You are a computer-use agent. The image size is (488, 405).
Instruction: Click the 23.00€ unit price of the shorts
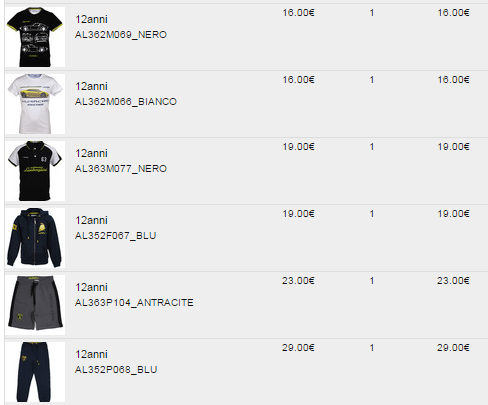pos(298,281)
